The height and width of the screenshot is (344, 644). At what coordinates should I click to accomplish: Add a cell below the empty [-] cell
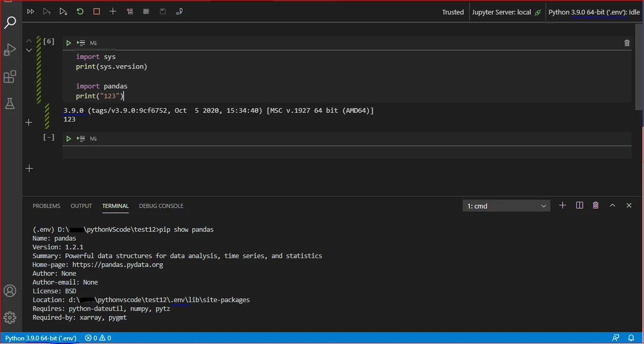[29, 168]
